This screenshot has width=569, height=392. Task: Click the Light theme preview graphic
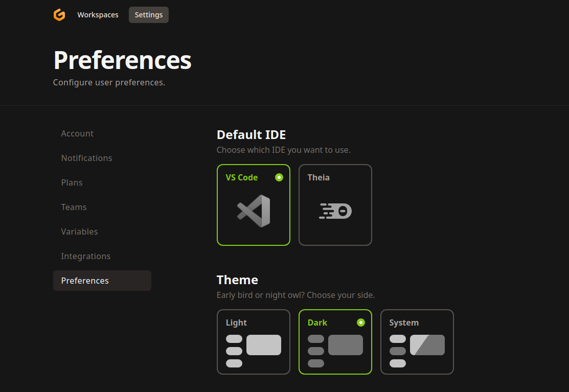coord(253,351)
